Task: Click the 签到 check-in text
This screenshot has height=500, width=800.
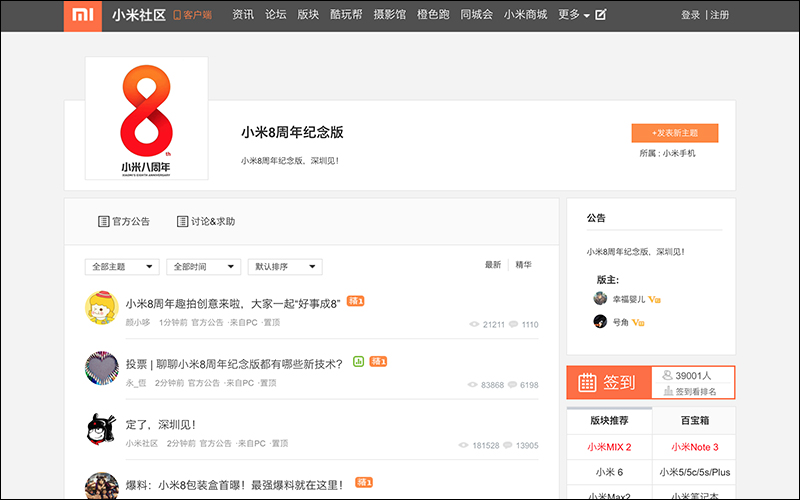Action: pos(619,382)
